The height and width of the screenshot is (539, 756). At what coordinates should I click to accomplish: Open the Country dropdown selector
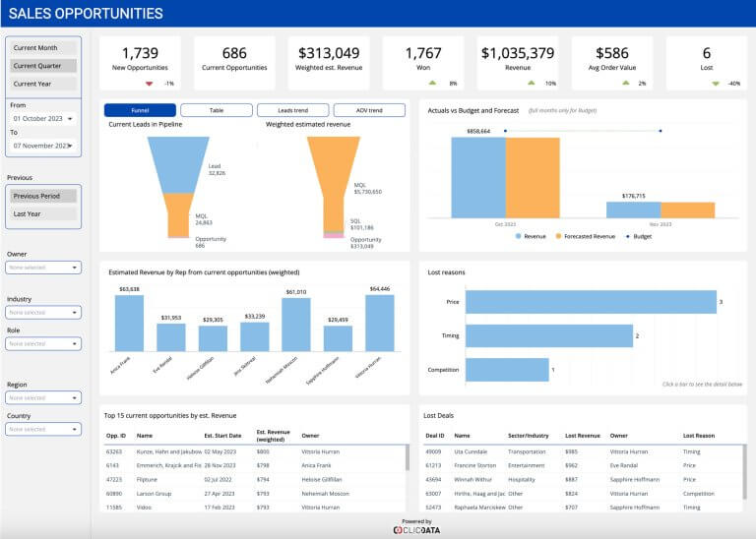pyautogui.click(x=43, y=429)
